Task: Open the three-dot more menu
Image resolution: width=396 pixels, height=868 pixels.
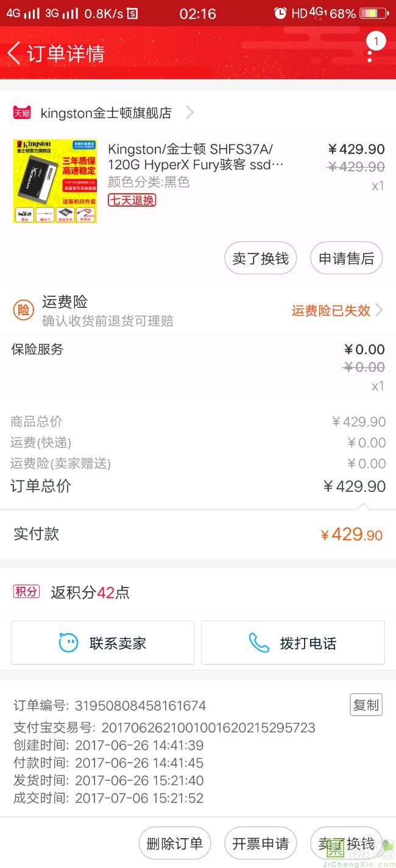Action: (x=370, y=54)
